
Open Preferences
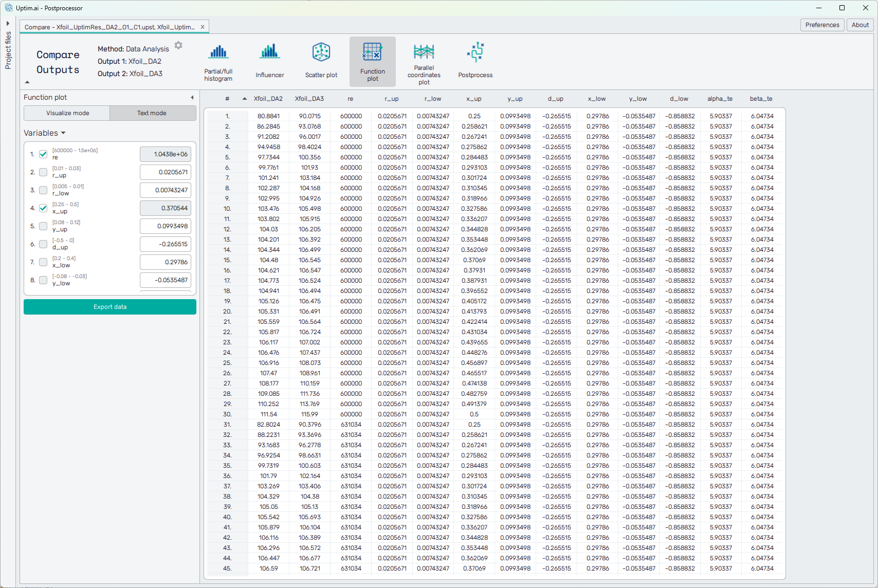822,25
